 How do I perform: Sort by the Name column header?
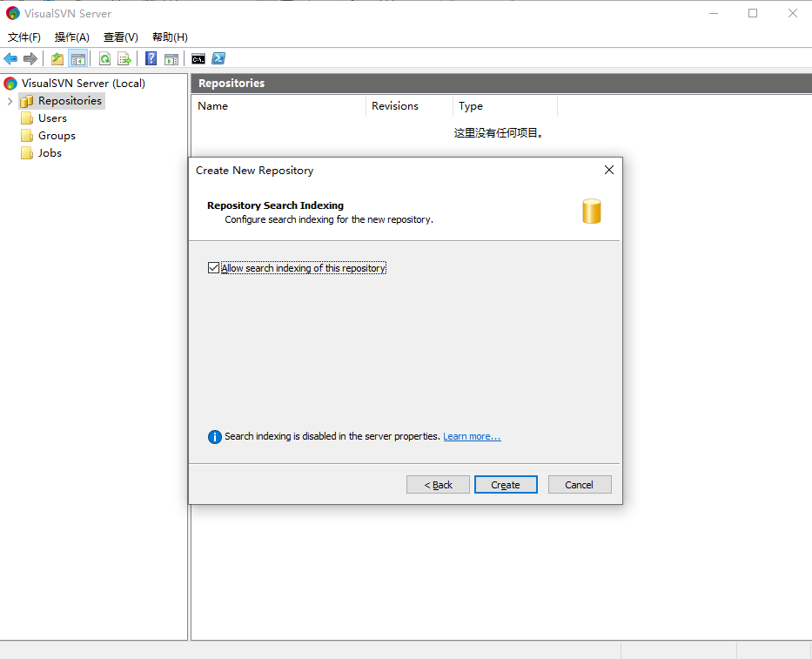click(x=278, y=106)
